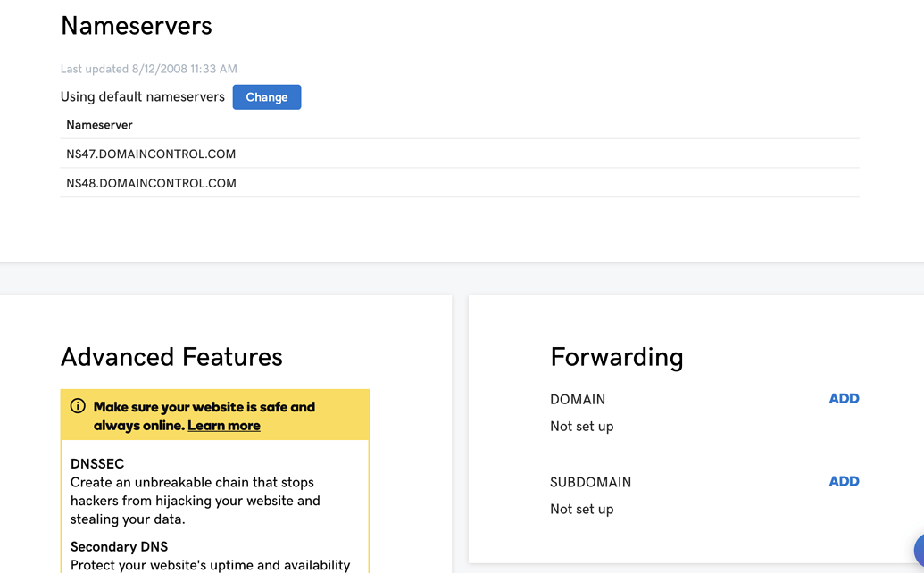Click "Using default nameservers" text
The width and height of the screenshot is (924, 573).
point(142,97)
